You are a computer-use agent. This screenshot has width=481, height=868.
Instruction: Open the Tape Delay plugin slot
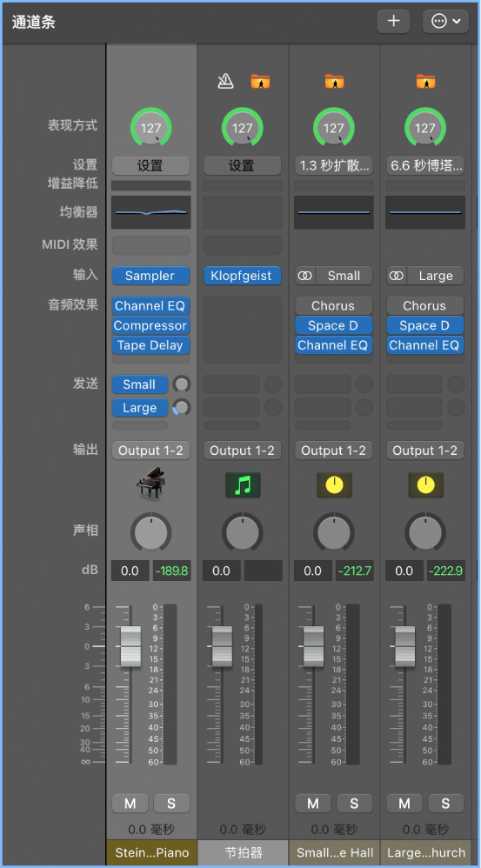click(150, 345)
